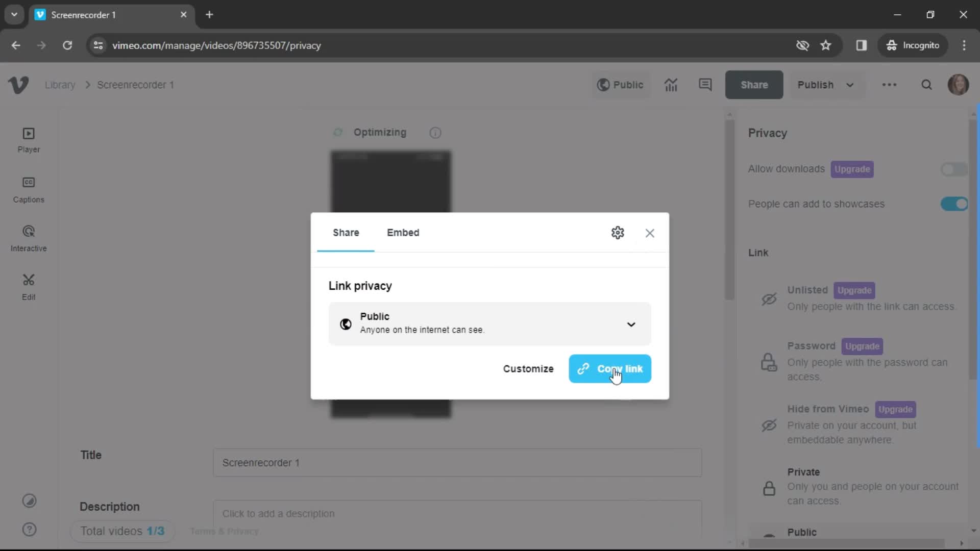Open Share settings gear icon

click(x=618, y=232)
